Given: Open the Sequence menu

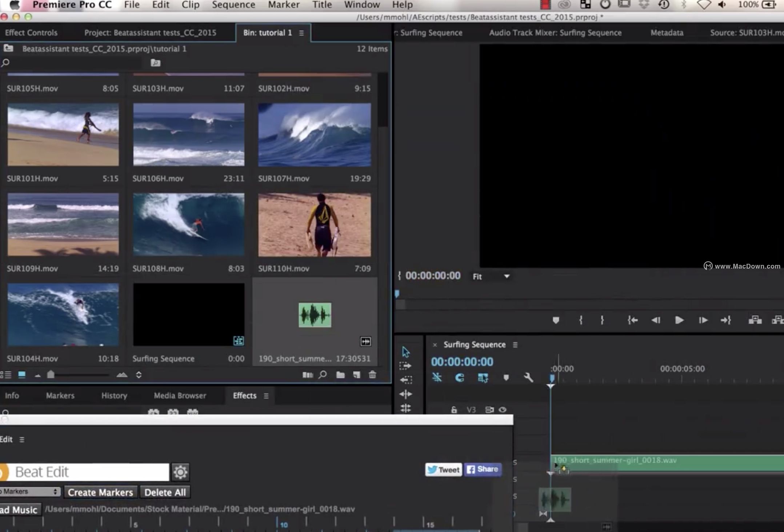Looking at the screenshot, I should pos(233,5).
